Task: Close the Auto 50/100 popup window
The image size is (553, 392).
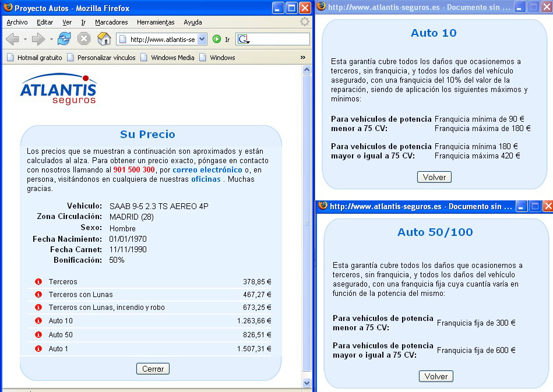Action: (x=548, y=206)
